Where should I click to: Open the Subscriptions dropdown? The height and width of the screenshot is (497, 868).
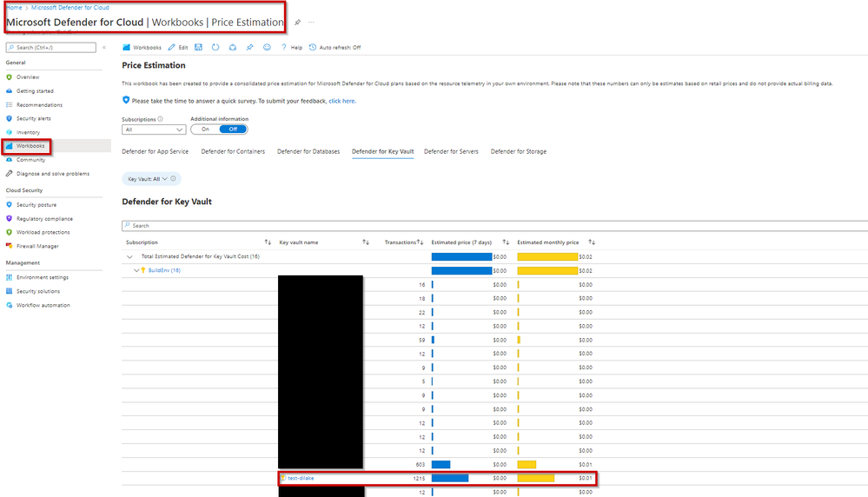(x=154, y=129)
